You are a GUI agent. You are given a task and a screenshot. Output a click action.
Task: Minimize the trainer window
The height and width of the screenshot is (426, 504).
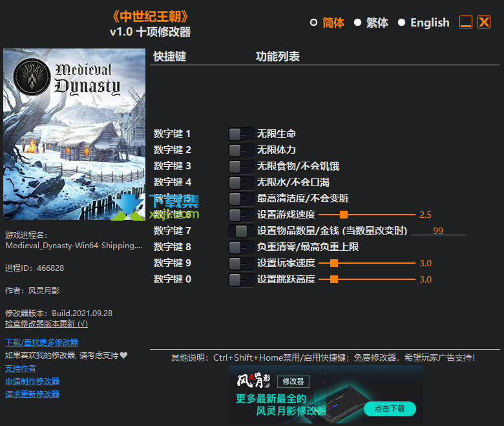click(466, 22)
